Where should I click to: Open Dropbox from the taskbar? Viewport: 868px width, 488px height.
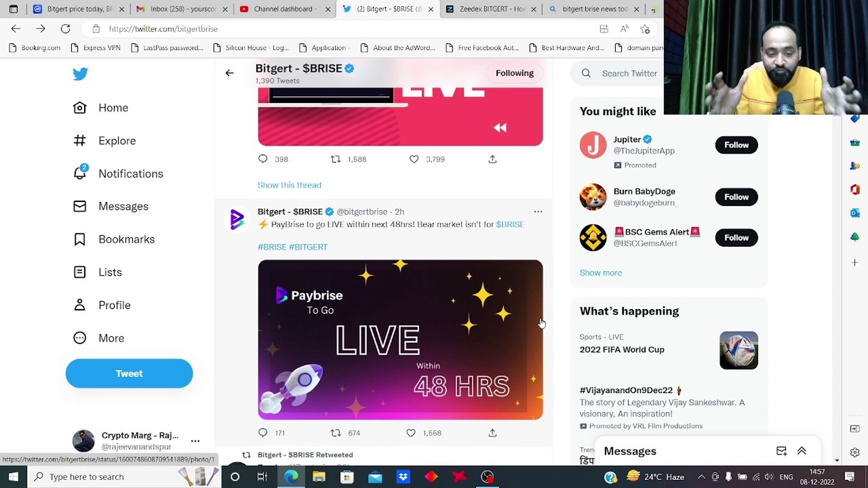403,477
